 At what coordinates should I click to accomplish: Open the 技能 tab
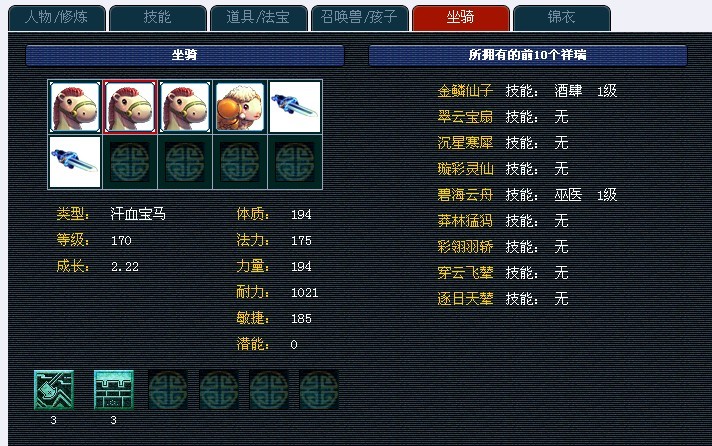click(158, 18)
